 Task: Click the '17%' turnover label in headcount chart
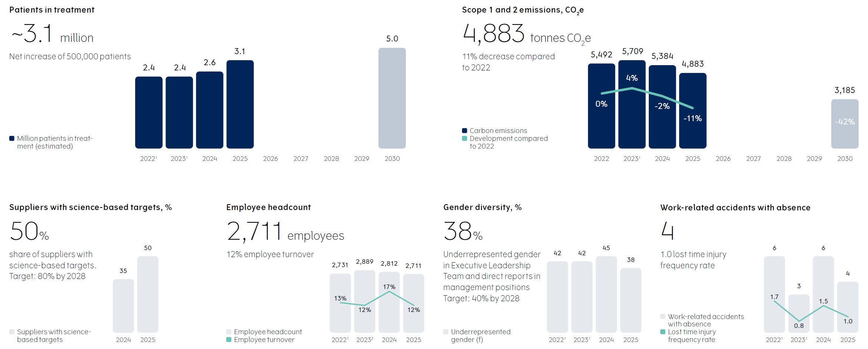tap(389, 287)
